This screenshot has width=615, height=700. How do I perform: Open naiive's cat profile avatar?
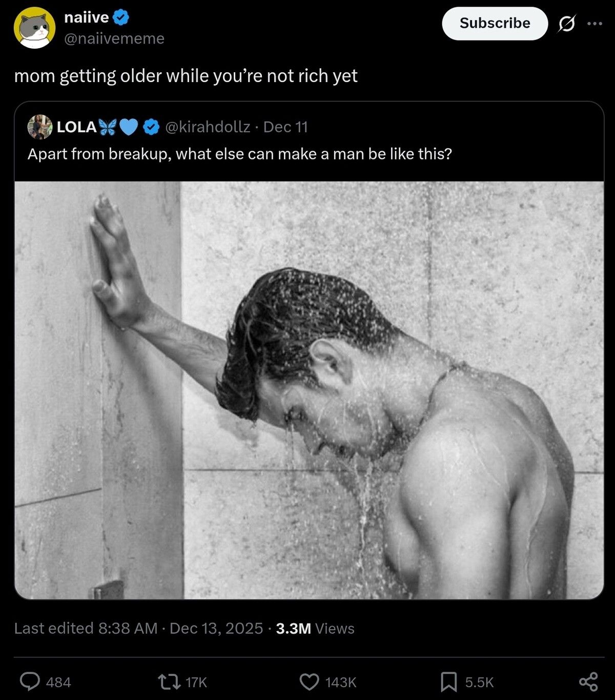pos(34,28)
